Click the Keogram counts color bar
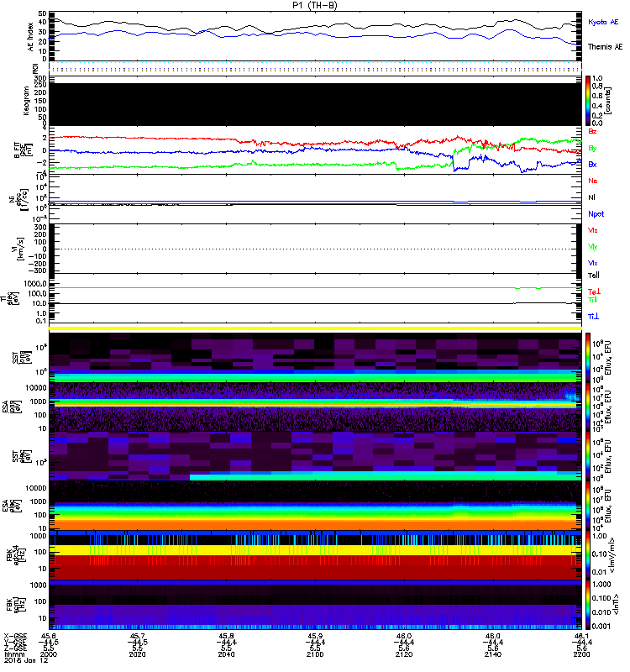 pos(588,101)
